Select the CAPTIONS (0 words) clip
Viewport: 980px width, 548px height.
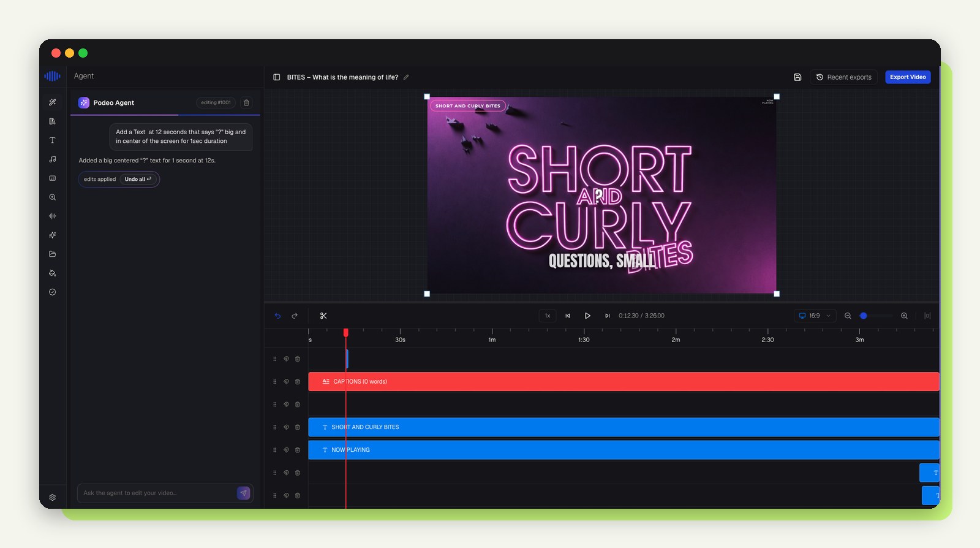coord(624,381)
